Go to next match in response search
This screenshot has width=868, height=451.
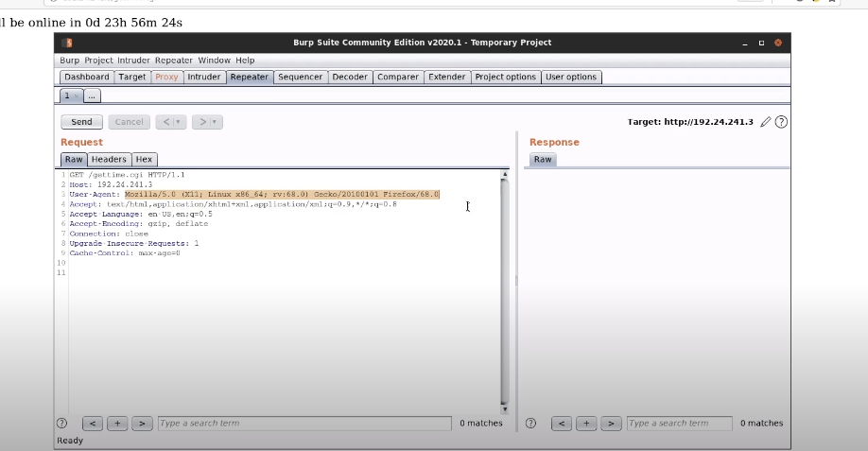(611, 424)
